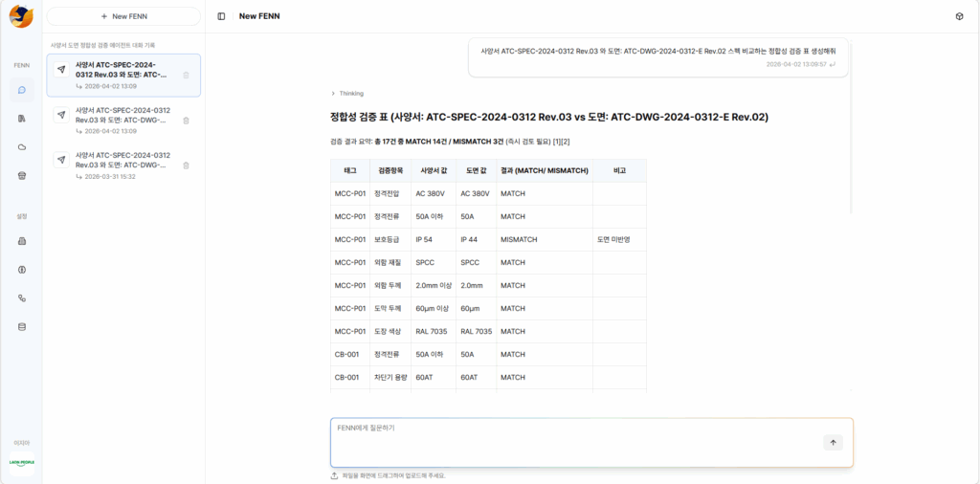Viewport: 980px width, 484px height.
Task: Click the globe icon in settings section
Action: pos(22,270)
